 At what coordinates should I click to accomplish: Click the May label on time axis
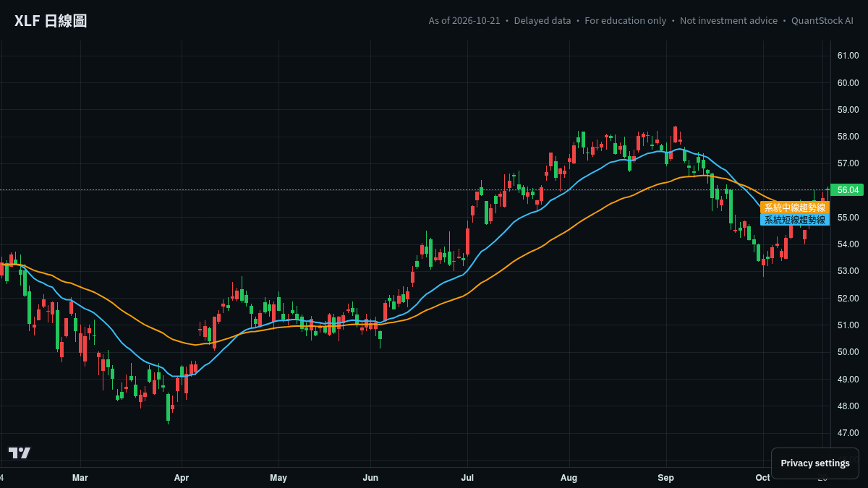point(278,478)
